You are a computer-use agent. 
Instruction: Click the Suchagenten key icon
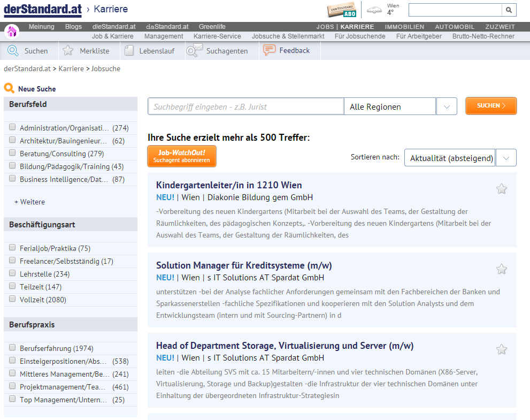[194, 50]
